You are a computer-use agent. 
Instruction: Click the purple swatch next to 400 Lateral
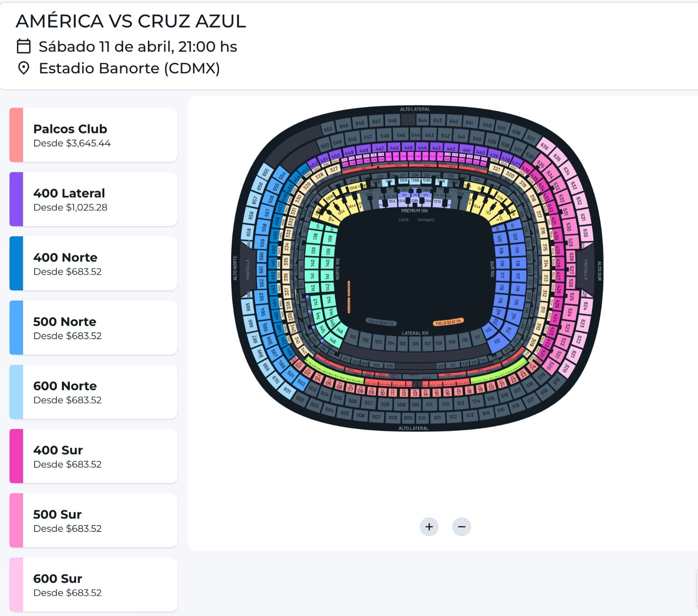tap(16, 199)
